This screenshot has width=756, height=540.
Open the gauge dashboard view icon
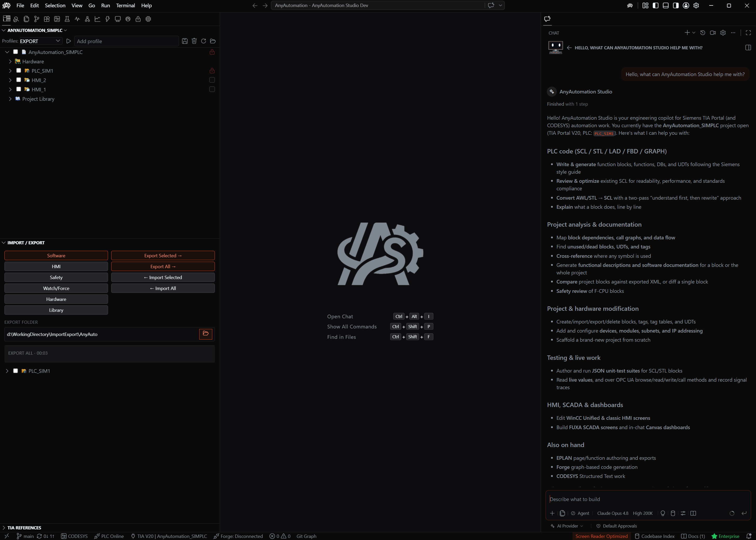(x=128, y=19)
